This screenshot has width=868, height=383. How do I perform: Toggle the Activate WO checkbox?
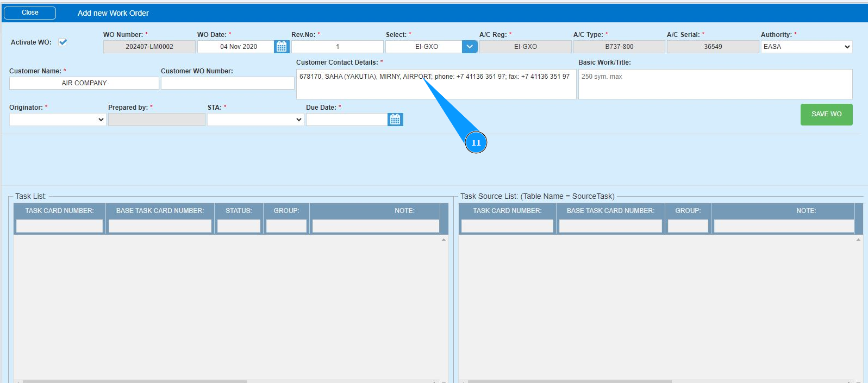tap(63, 42)
